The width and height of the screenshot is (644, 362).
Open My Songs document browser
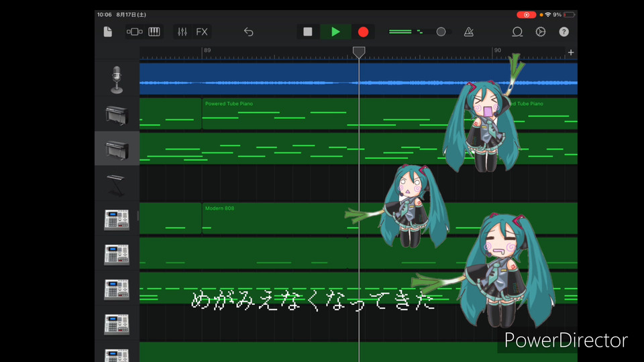[x=107, y=32]
